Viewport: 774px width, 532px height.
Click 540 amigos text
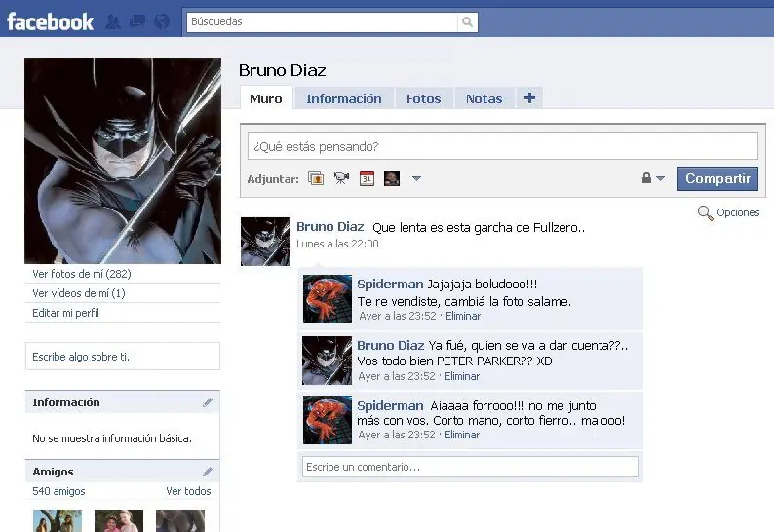tap(58, 491)
